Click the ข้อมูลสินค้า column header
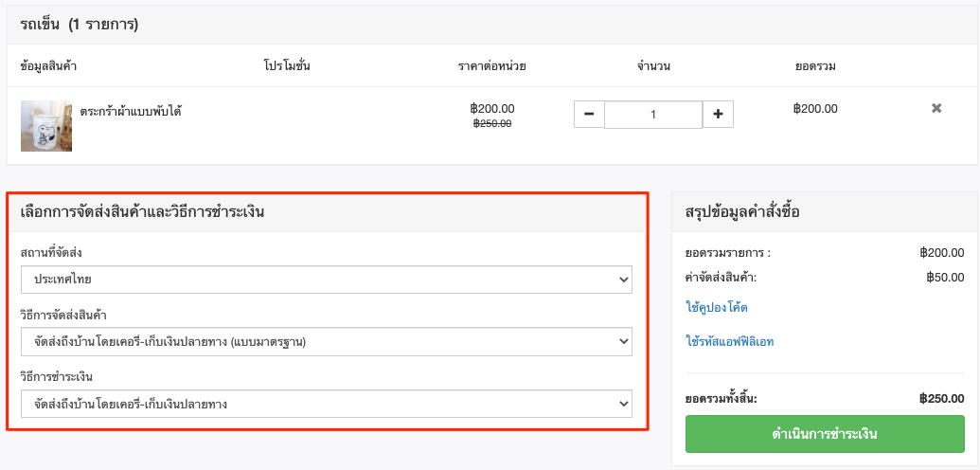Image resolution: width=980 pixels, height=470 pixels. (x=48, y=65)
